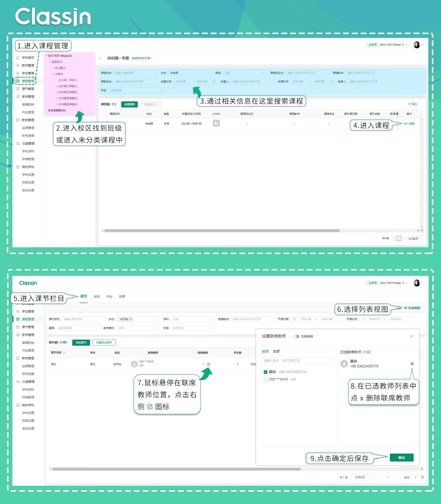This screenshot has height=504, width=441.
Task: Open 课节管理 in the upper screenshot sidebar
Action: (25, 89)
